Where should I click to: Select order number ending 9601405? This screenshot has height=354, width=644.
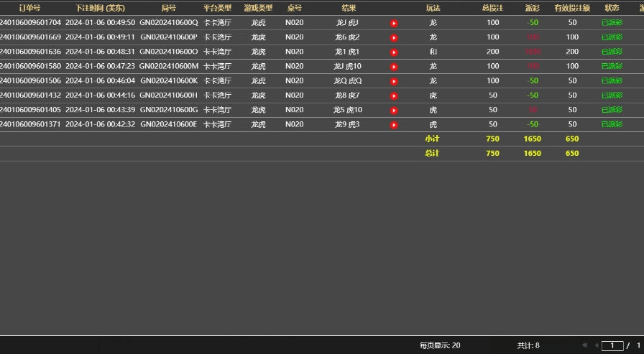pos(30,110)
